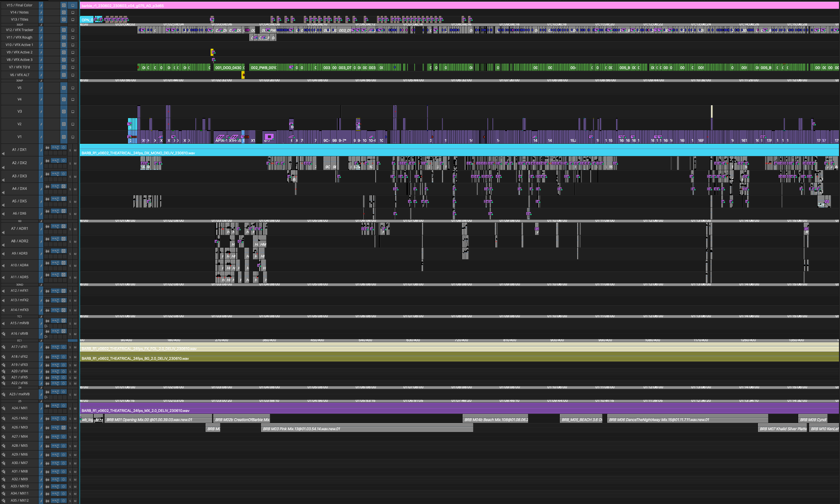Image resolution: width=840 pixels, height=504 pixels.
Task: Solo the A33 / MX10 track
Action: (70, 487)
